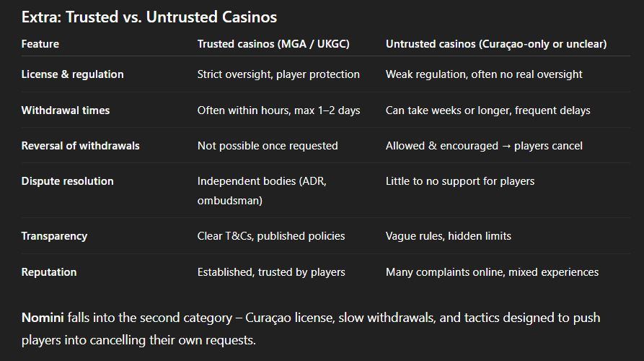
Task: Click 'Many complaints online, mixed experiences' cell
Action: (492, 272)
